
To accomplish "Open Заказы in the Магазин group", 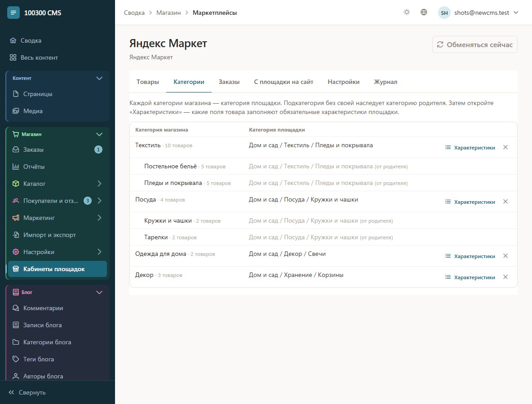I will (58, 149).
